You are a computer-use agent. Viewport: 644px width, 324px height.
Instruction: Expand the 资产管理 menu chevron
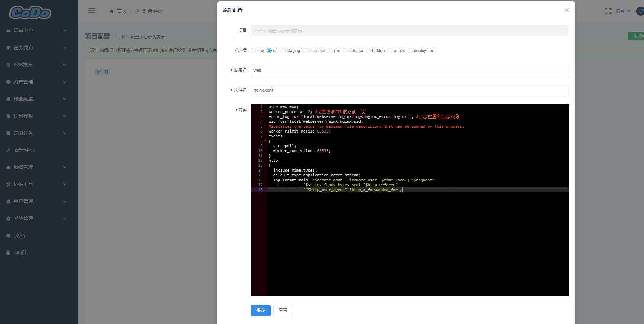(65, 82)
